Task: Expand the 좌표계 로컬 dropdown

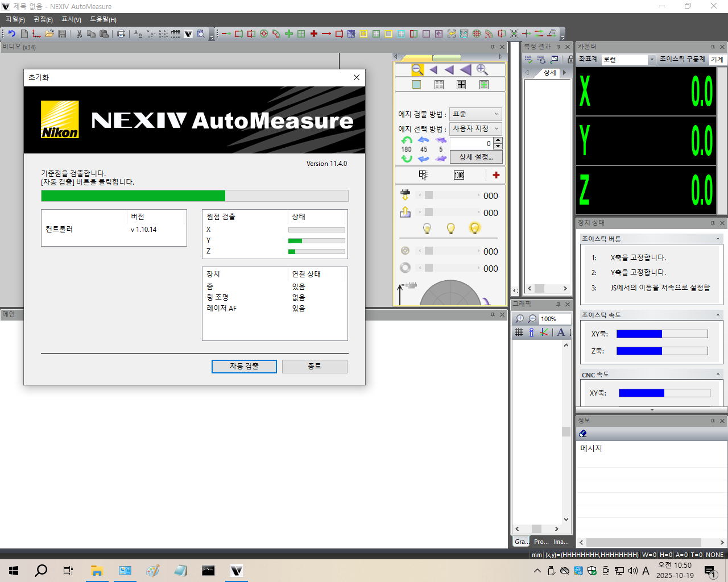Action: coord(652,60)
